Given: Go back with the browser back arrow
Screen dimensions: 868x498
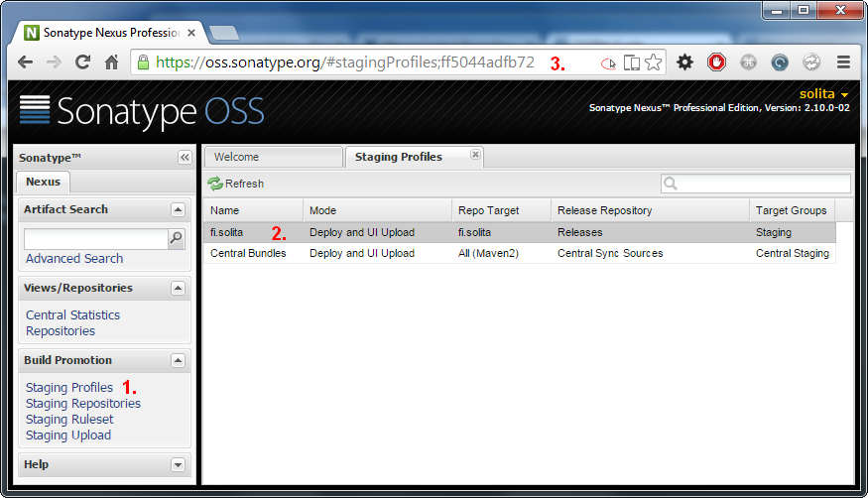Looking at the screenshot, I should 25,62.
